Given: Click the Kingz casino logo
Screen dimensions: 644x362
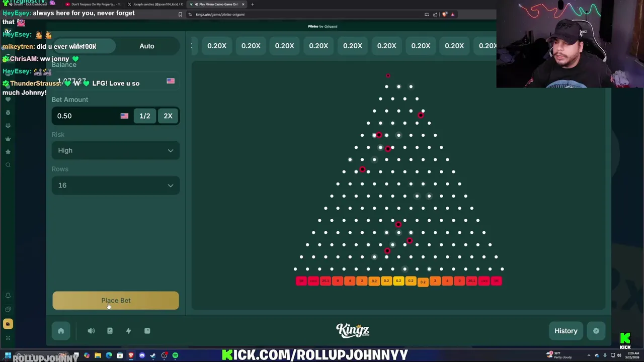Looking at the screenshot, I should click(x=353, y=330).
